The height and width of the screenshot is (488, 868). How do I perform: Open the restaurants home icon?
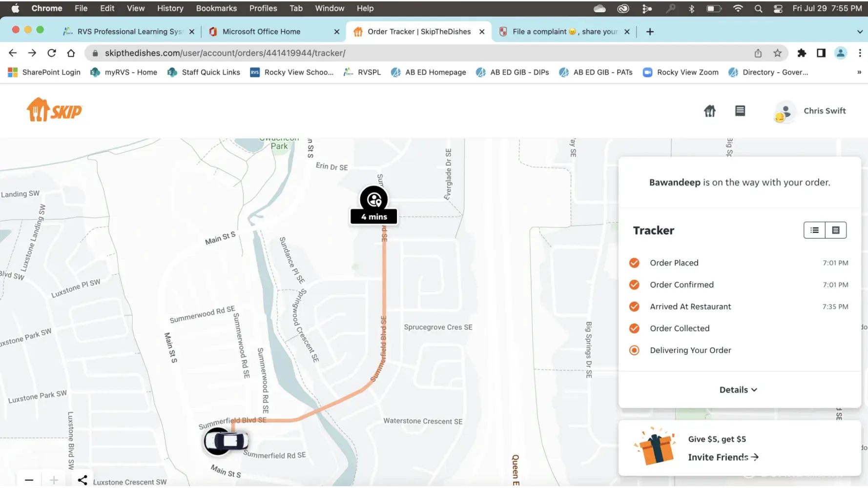pos(709,111)
